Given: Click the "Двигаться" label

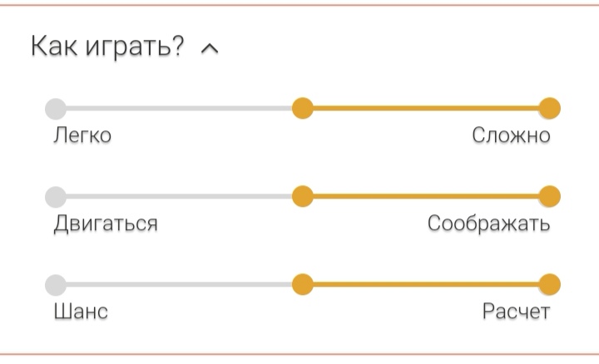Looking at the screenshot, I should (105, 224).
